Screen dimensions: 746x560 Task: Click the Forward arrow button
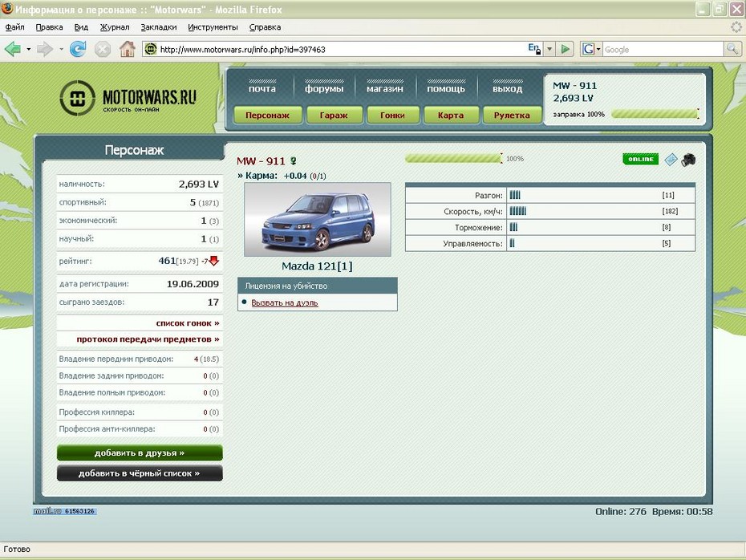tap(45, 49)
